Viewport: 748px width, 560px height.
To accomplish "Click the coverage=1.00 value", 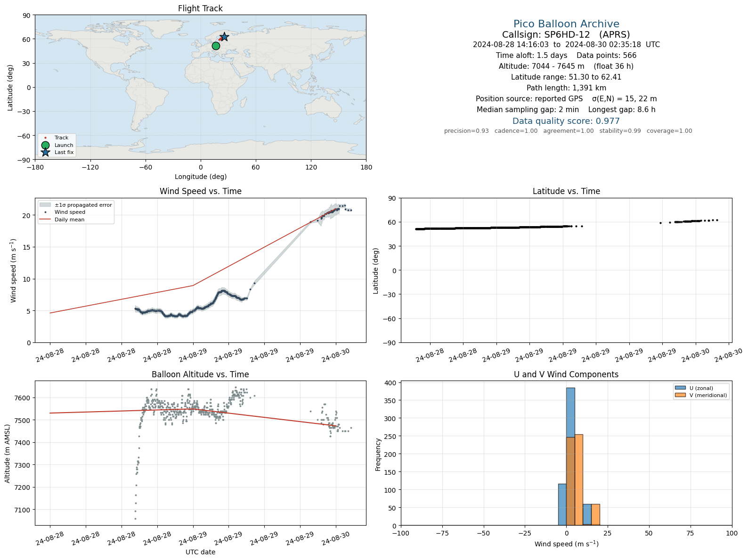I will pos(669,131).
